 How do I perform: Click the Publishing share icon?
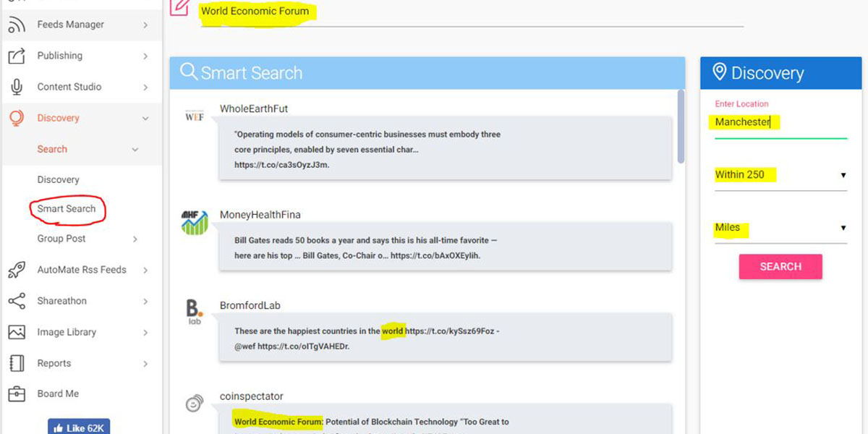pyautogui.click(x=16, y=56)
